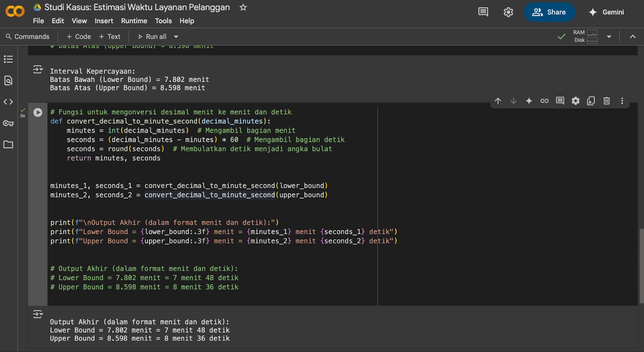Open the Insert menu
This screenshot has height=352, width=644.
(104, 21)
